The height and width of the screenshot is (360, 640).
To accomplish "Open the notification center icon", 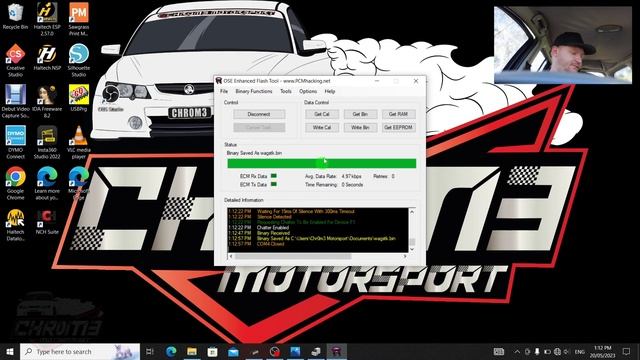I will [x=626, y=351].
